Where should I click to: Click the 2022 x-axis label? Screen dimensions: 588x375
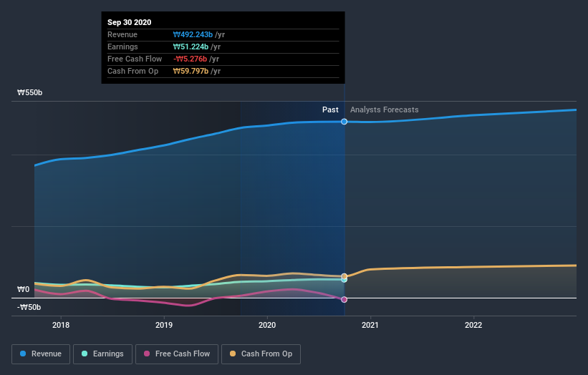[x=473, y=325]
